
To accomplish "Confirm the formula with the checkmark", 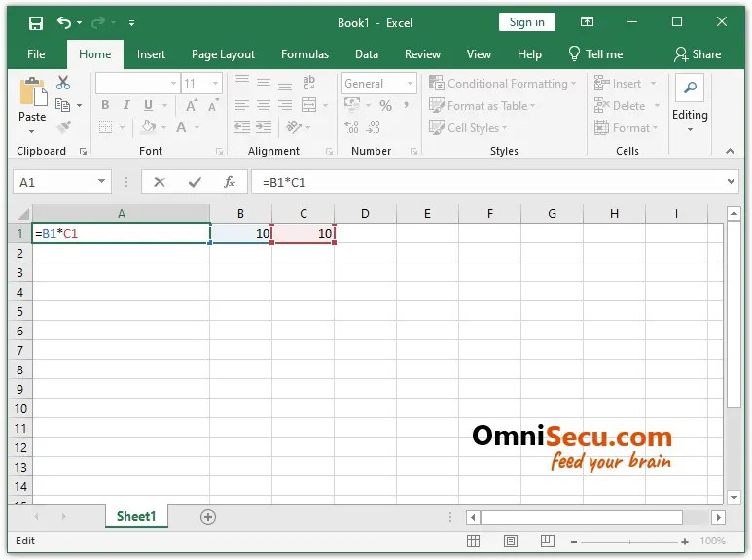I will pyautogui.click(x=195, y=182).
